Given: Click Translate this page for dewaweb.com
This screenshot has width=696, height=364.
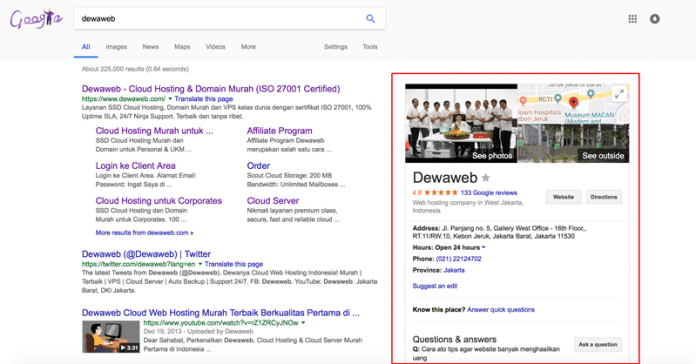Looking at the screenshot, I should [x=204, y=99].
